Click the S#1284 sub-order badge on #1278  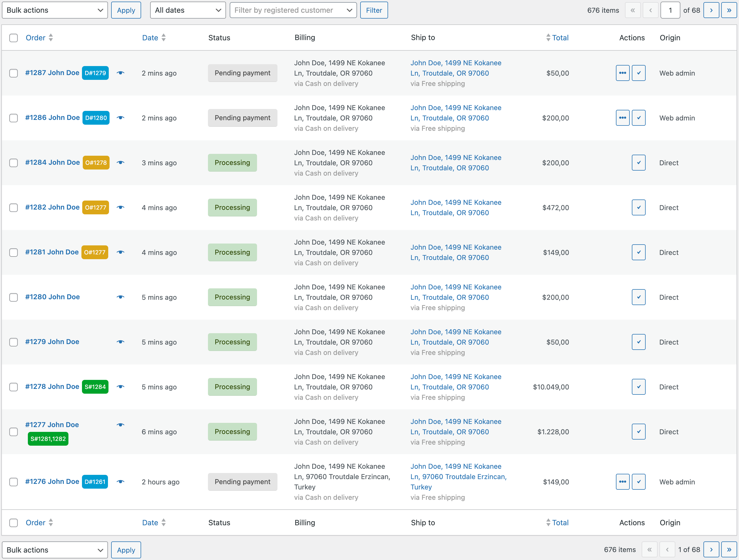(95, 387)
